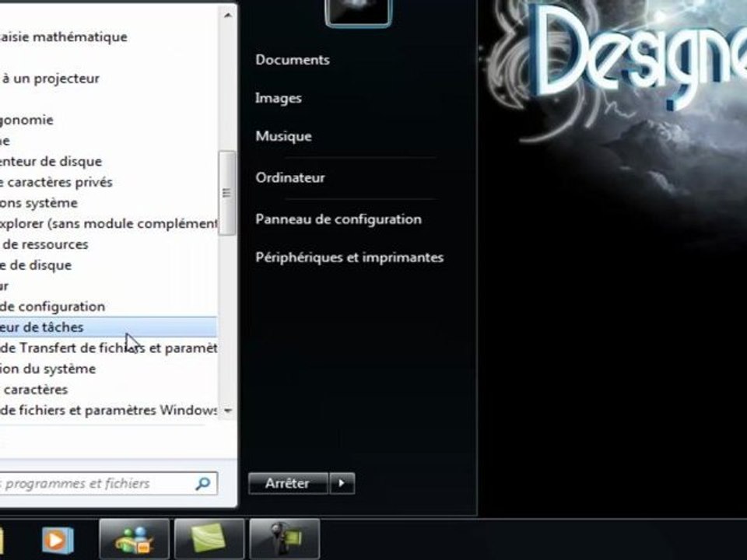Open Windows Live Messenger taskbar icon

135,539
